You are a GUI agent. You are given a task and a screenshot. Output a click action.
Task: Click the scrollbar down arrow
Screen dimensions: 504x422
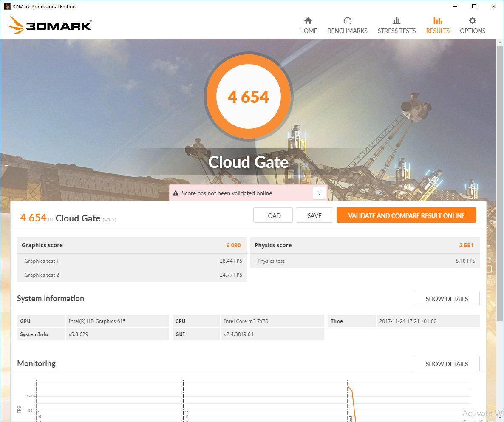click(x=500, y=418)
